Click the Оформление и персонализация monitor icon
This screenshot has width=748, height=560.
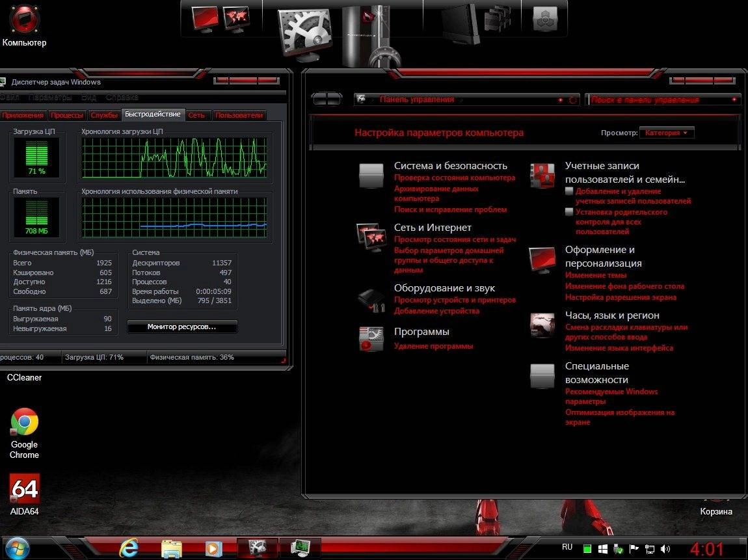[542, 260]
